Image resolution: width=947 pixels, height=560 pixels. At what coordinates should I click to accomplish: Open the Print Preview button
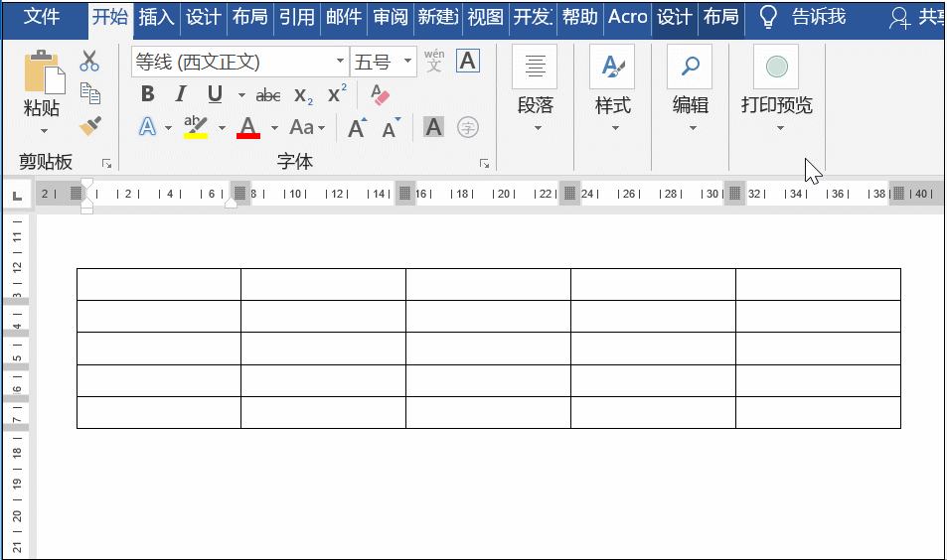(x=777, y=89)
